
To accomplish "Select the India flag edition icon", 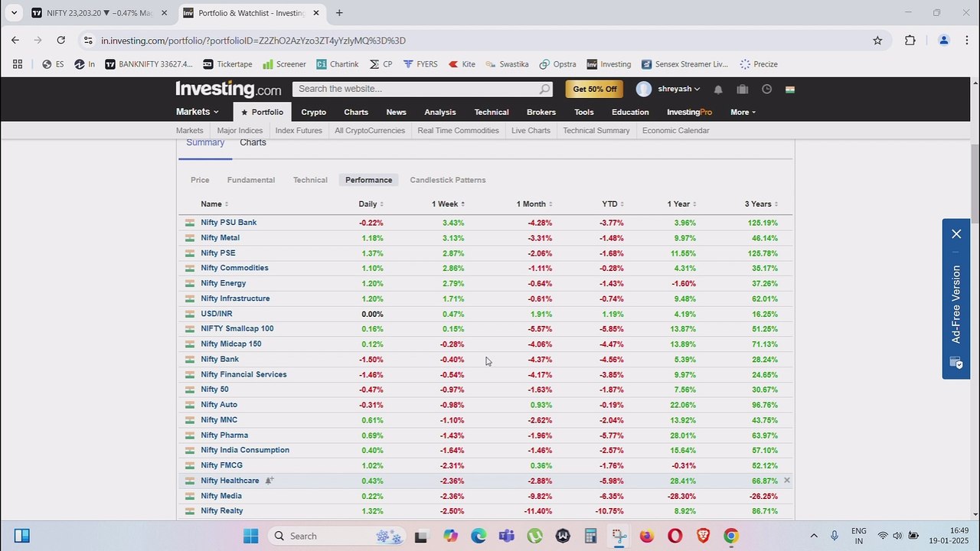I will coord(790,90).
